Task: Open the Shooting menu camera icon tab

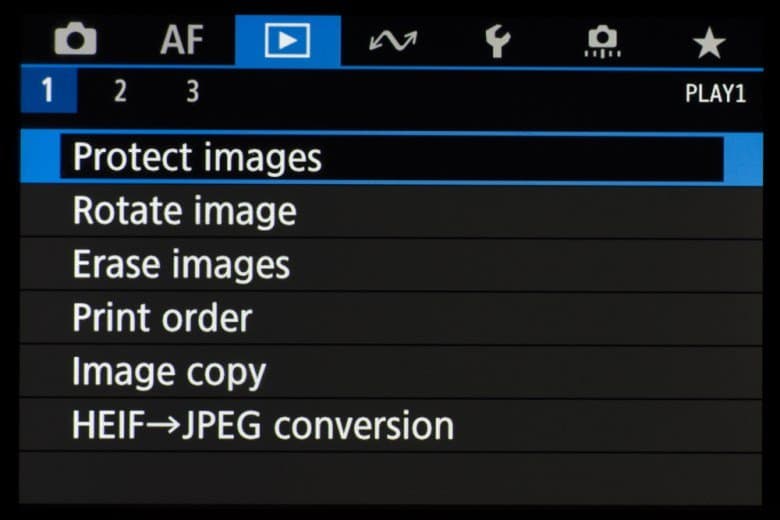Action: pos(75,41)
